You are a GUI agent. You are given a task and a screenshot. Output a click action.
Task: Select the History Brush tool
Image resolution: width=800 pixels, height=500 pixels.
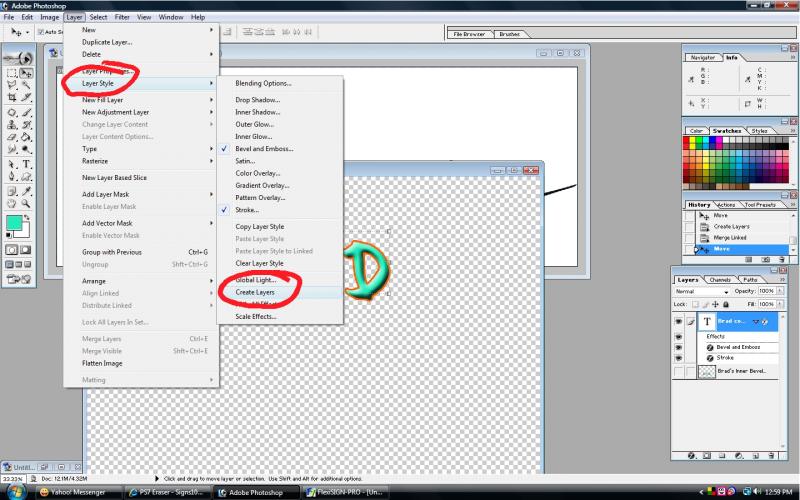pyautogui.click(x=26, y=124)
